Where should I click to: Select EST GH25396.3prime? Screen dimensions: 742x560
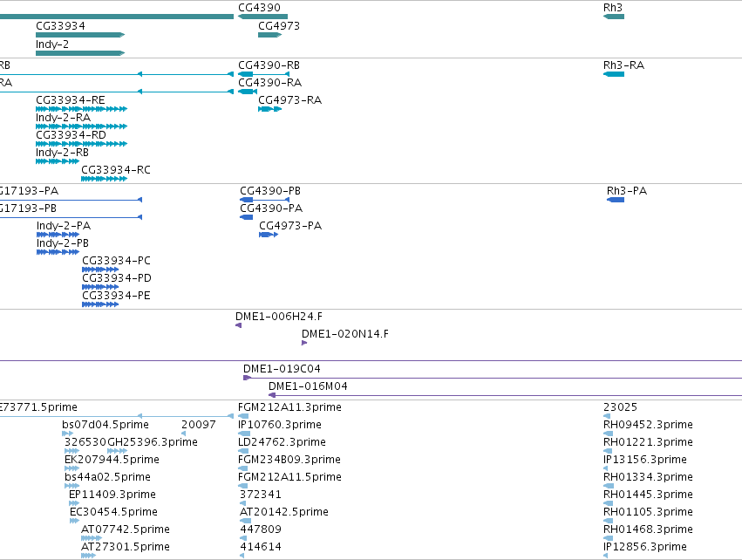point(153,442)
